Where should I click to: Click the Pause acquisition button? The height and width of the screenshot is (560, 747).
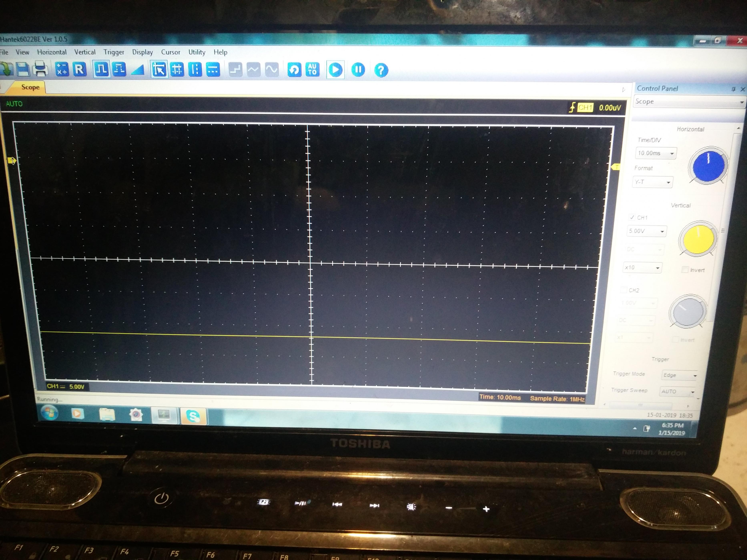[358, 70]
